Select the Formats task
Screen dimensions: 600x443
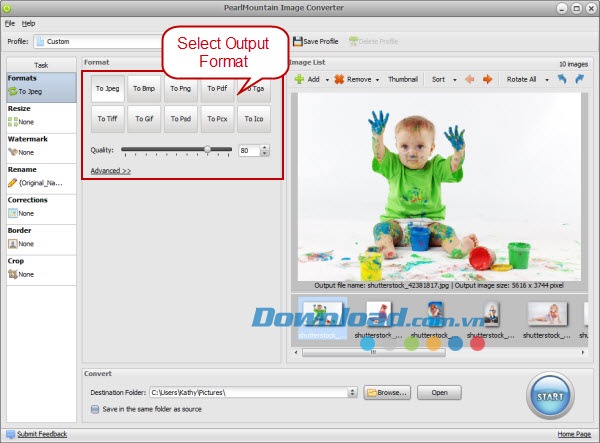[x=41, y=88]
